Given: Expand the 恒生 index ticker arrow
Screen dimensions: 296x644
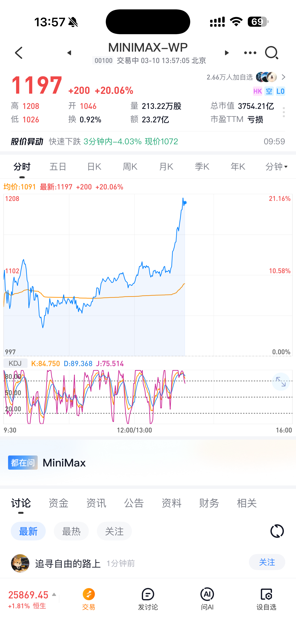Looking at the screenshot, I should click(x=54, y=595).
